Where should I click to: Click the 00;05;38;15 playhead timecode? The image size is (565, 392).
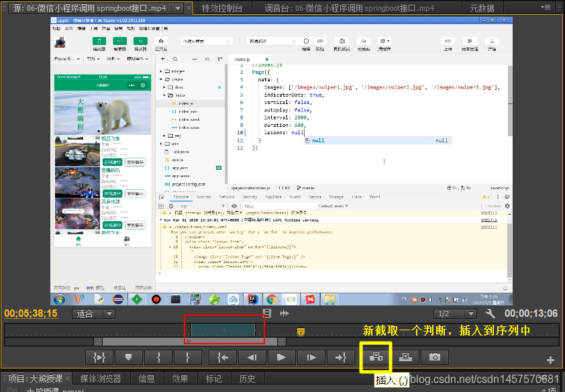click(31, 313)
